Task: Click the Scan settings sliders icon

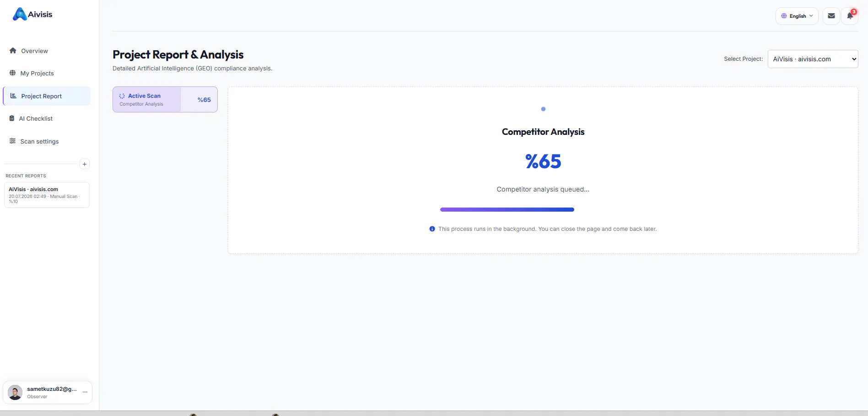Action: pos(13,141)
